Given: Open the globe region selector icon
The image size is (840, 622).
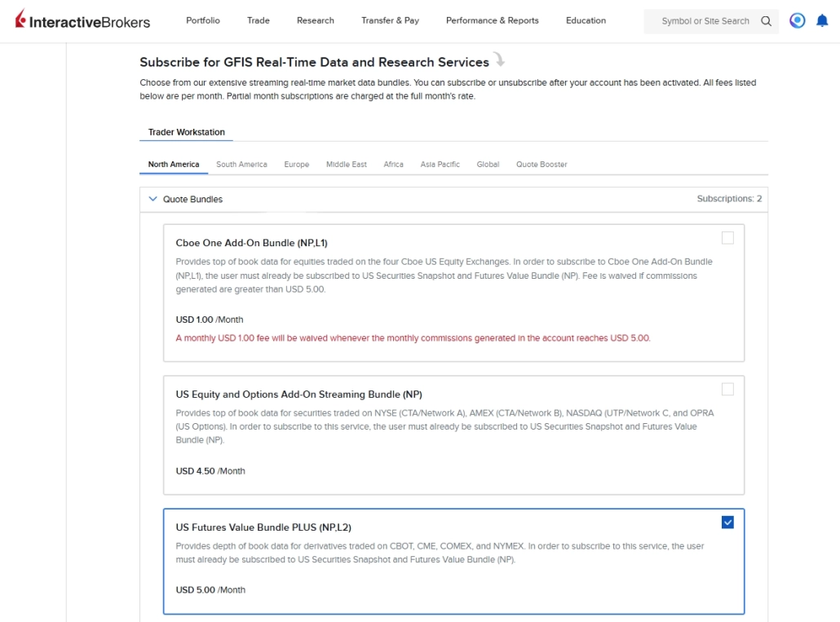Looking at the screenshot, I should click(x=797, y=20).
